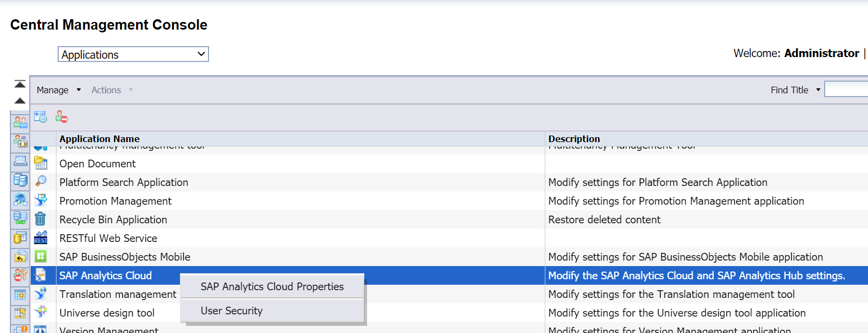Viewport: 868px width, 333px height.
Task: Click the properties icon in the toolbar
Action: (x=40, y=116)
